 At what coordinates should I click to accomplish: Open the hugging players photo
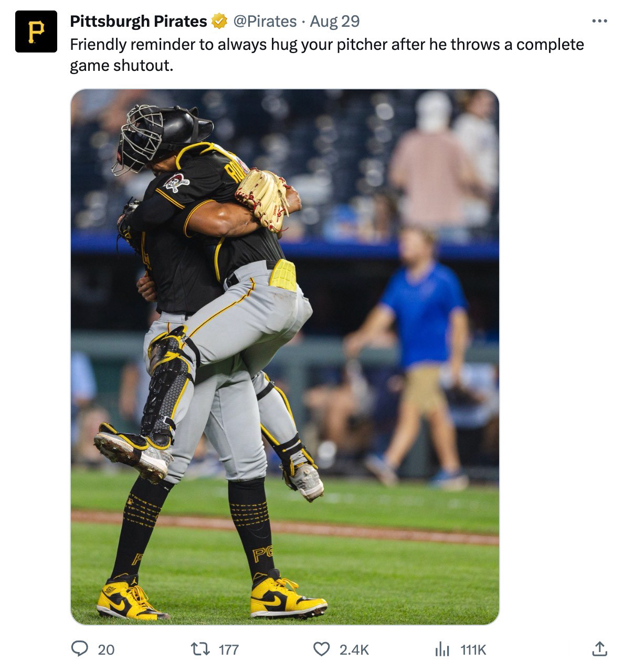(x=285, y=357)
